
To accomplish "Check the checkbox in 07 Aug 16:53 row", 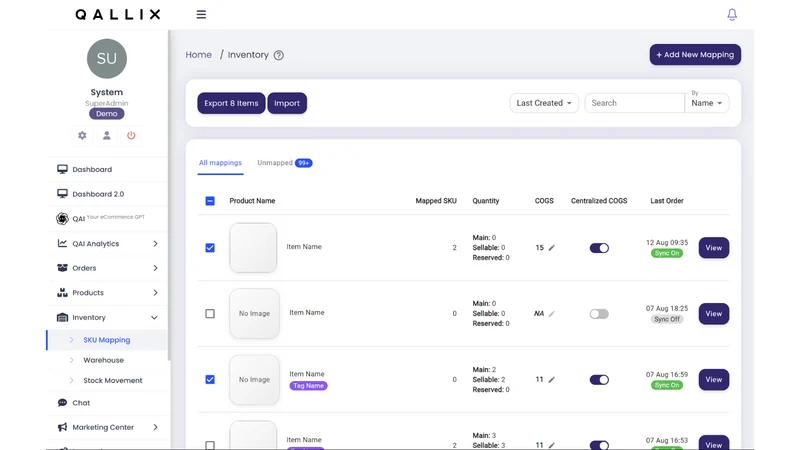I will tap(210, 445).
